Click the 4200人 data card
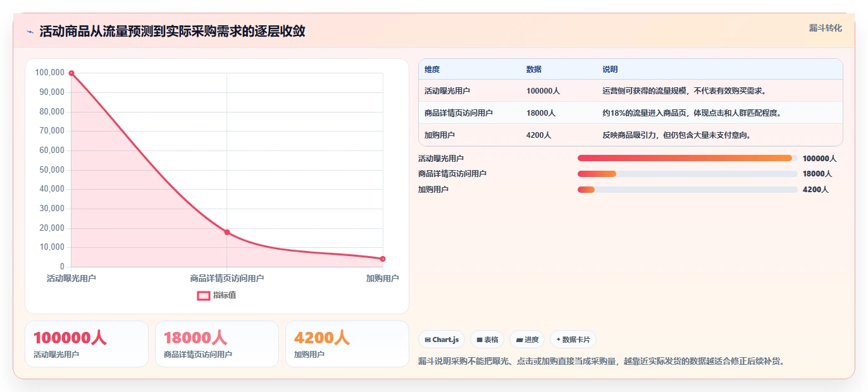 tap(347, 344)
